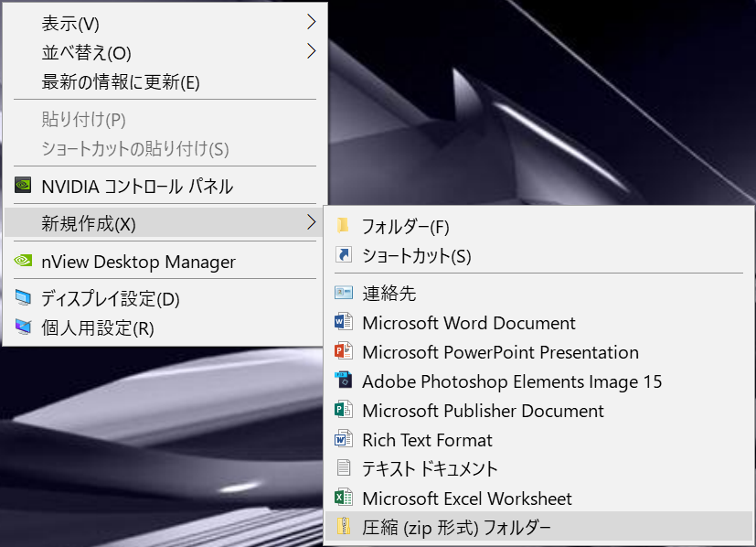Image resolution: width=756 pixels, height=547 pixels.
Task: Create a new Rich Text Format file
Action: click(539, 439)
